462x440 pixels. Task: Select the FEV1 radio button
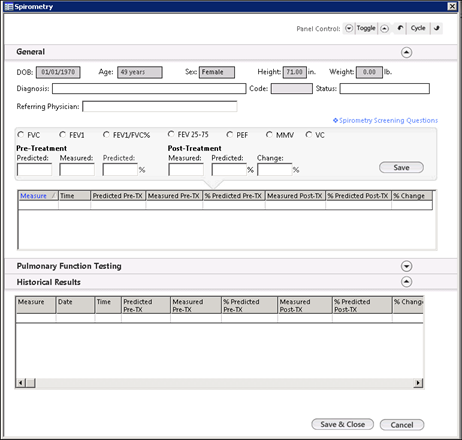tap(62, 134)
